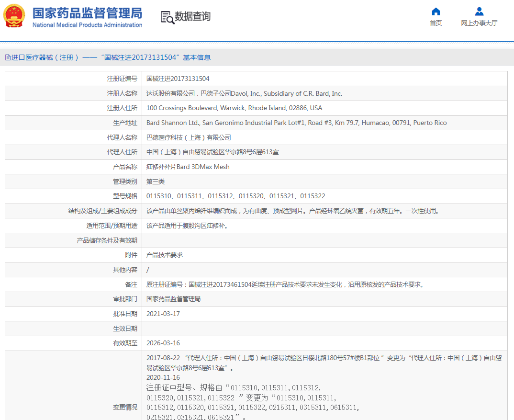Select the 生效日期 row label

click(125, 329)
